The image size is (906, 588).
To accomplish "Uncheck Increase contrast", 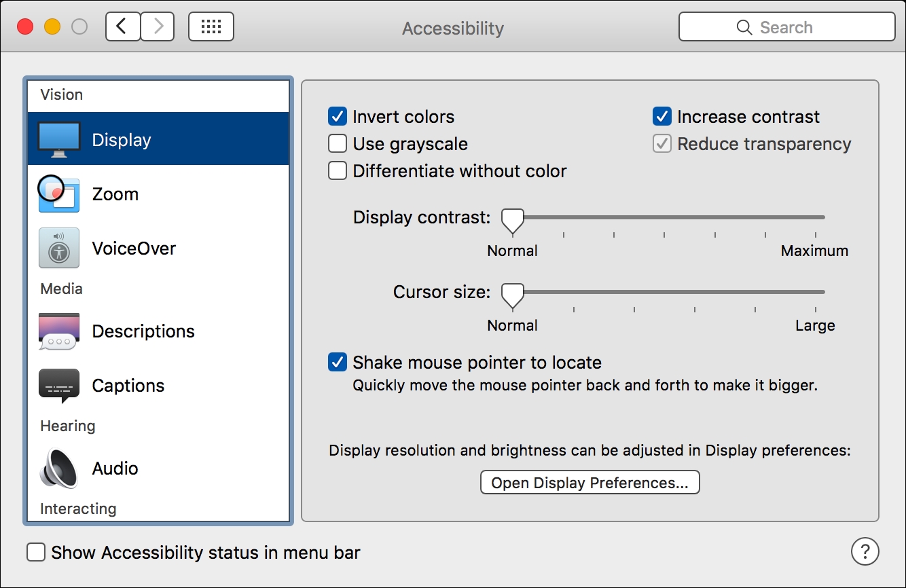I will click(662, 116).
